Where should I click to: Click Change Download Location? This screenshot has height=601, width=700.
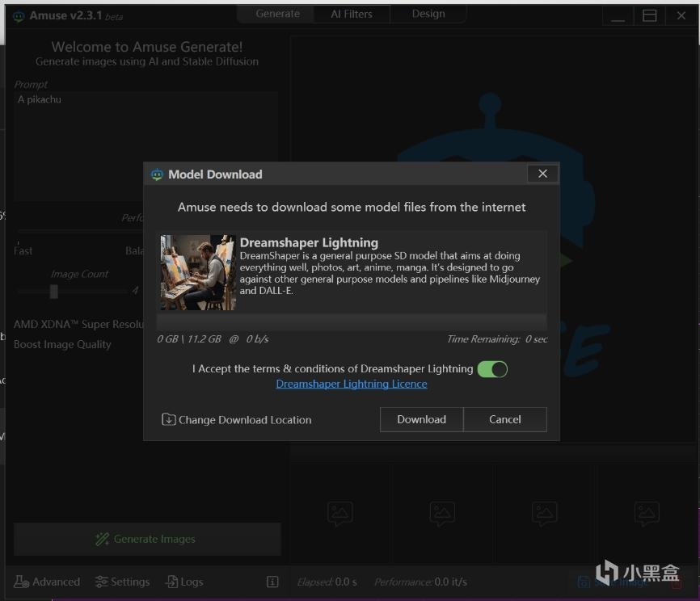(237, 419)
